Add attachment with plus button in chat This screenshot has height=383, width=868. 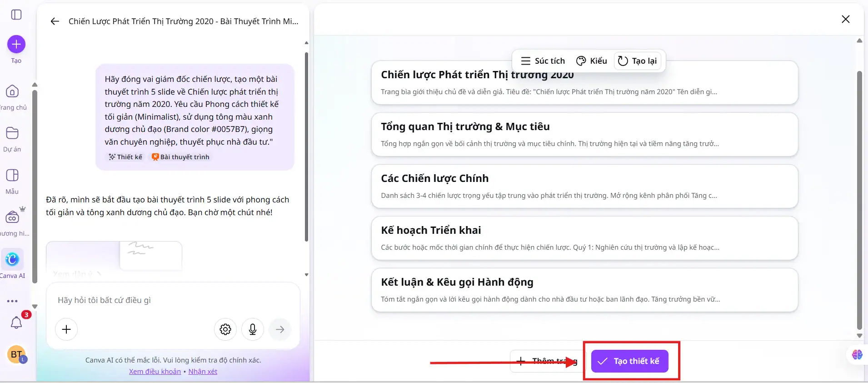point(66,329)
